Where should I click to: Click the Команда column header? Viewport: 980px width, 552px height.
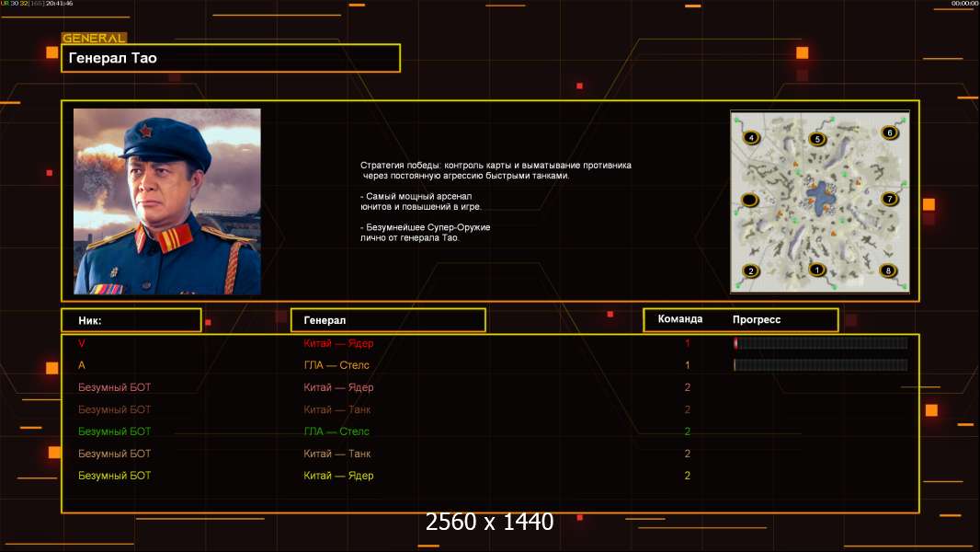pos(680,319)
